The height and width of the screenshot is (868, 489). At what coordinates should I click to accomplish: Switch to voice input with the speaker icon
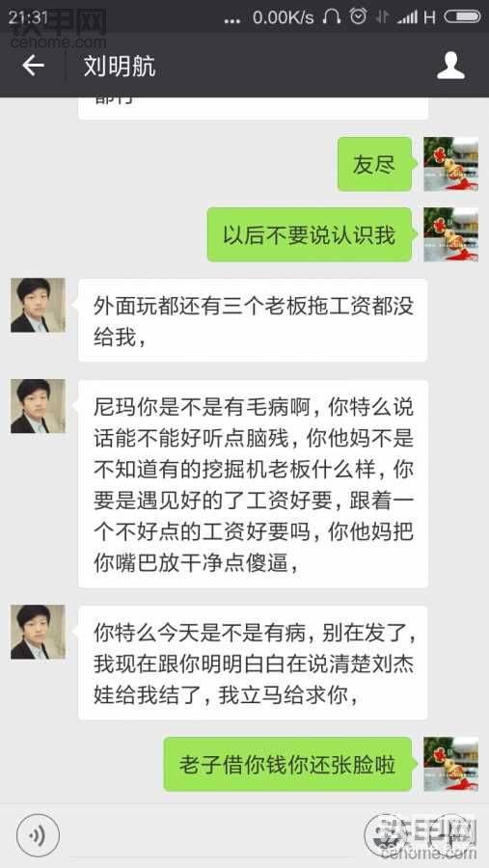pos(39,835)
